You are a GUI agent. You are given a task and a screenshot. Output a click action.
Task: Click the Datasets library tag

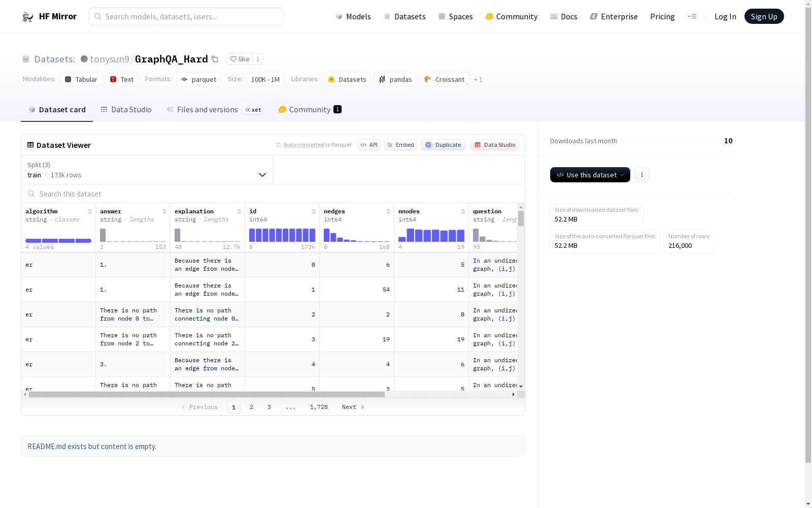click(347, 79)
